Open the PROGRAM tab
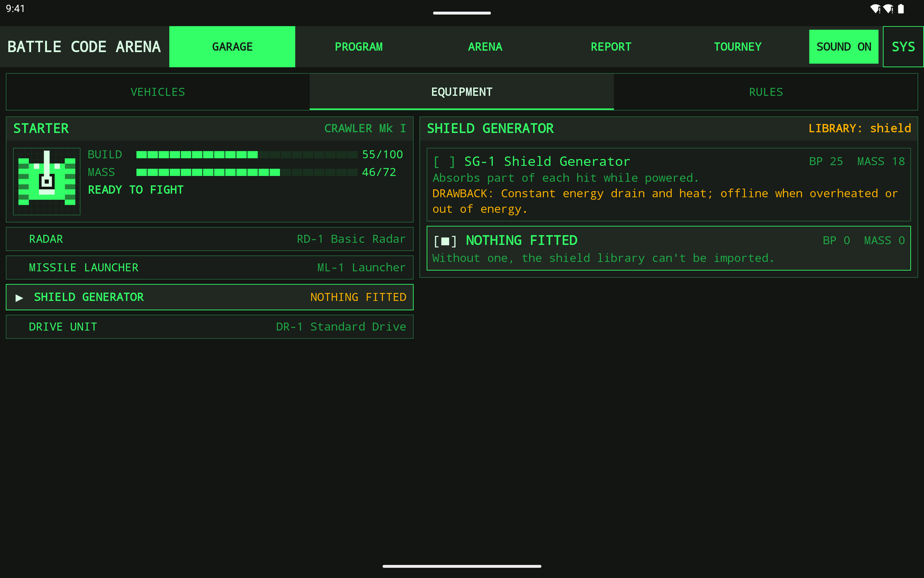The height and width of the screenshot is (578, 924). coord(358,47)
